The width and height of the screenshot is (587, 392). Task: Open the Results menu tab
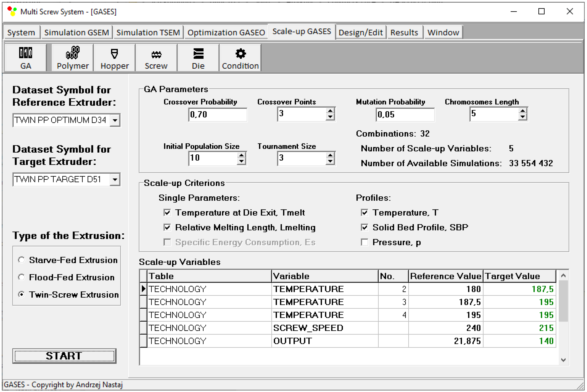404,33
